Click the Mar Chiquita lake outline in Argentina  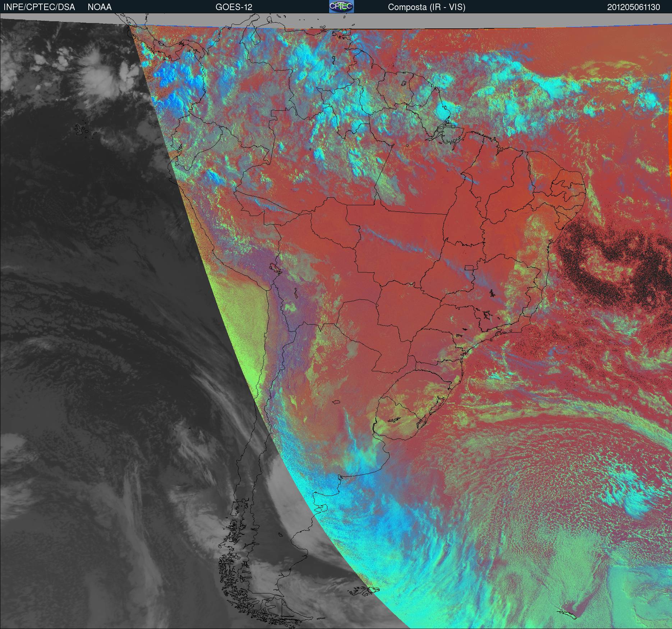(337, 403)
